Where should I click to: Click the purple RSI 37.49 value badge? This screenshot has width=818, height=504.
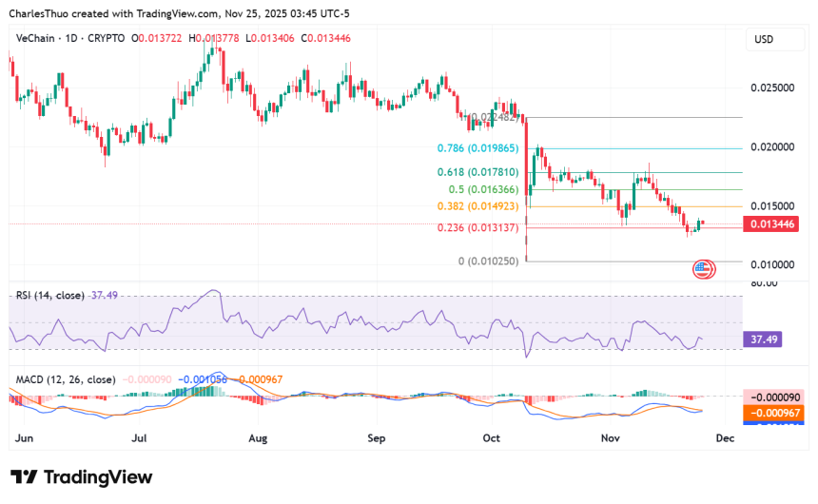coord(765,339)
